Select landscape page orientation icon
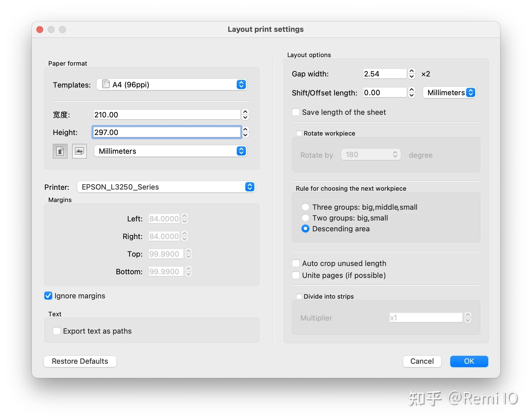532x420 pixels. (79, 151)
